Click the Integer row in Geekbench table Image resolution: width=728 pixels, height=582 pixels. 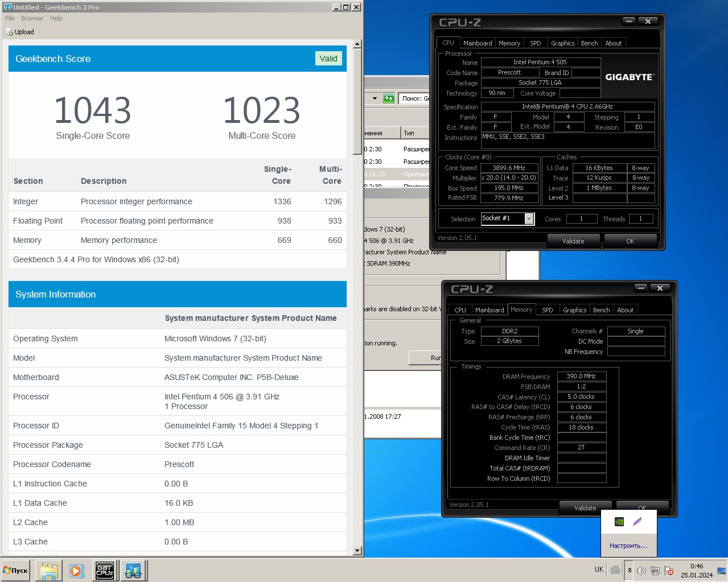coord(178,201)
